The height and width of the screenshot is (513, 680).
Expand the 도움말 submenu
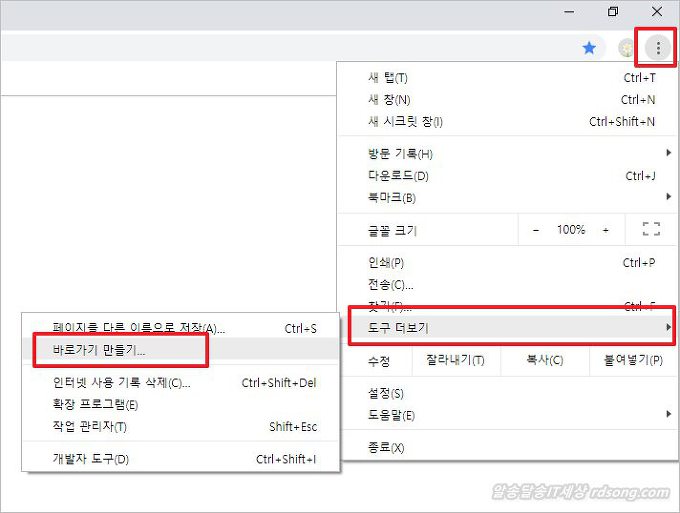pyautogui.click(x=391, y=415)
